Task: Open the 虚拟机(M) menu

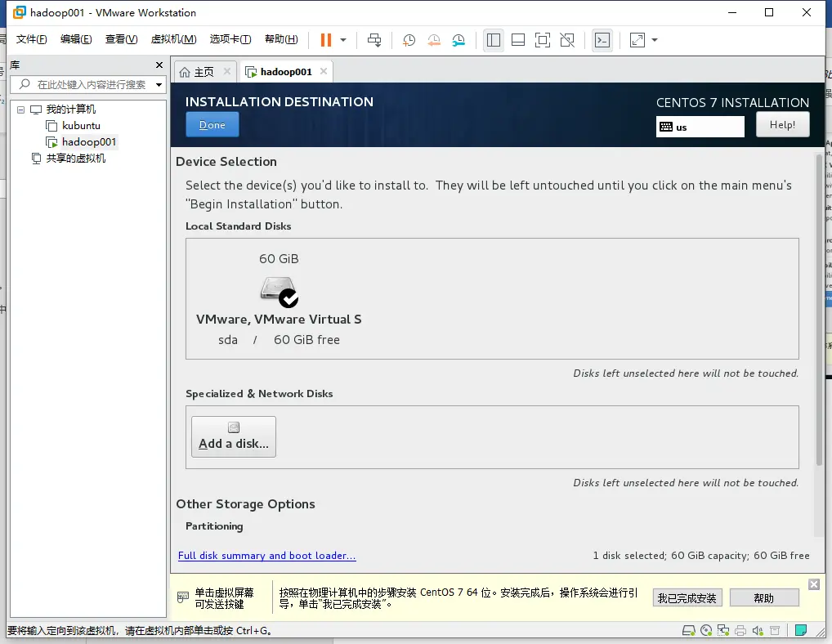Action: [173, 39]
